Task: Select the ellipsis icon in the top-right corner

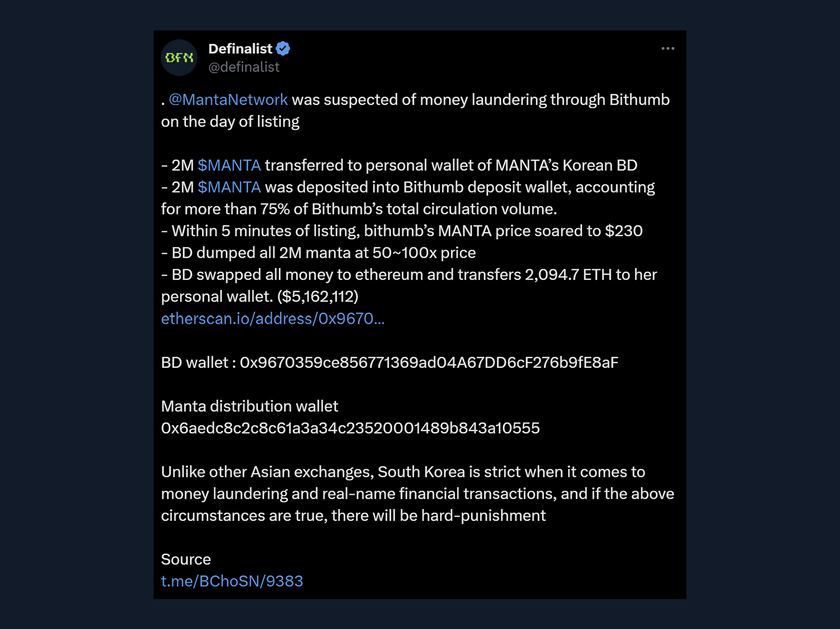Action: coord(668,48)
